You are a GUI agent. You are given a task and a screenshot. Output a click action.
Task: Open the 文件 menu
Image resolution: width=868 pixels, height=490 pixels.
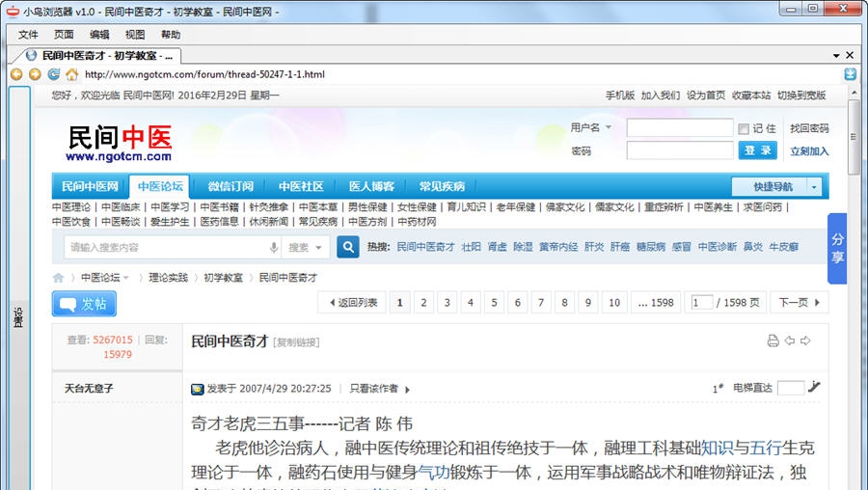click(28, 35)
